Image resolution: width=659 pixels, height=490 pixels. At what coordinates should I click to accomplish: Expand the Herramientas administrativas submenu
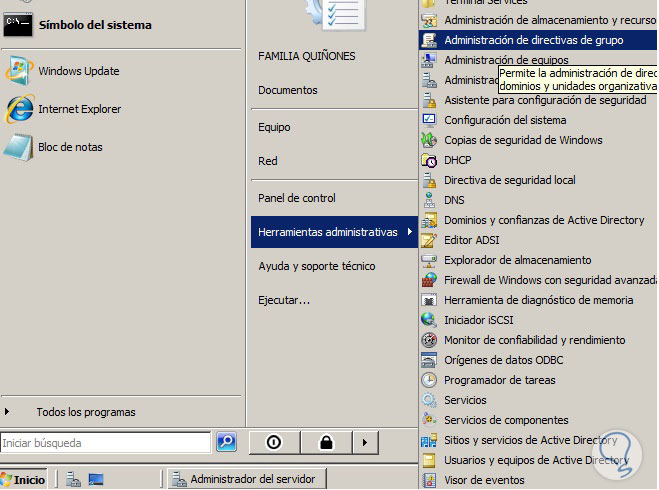[x=334, y=232]
